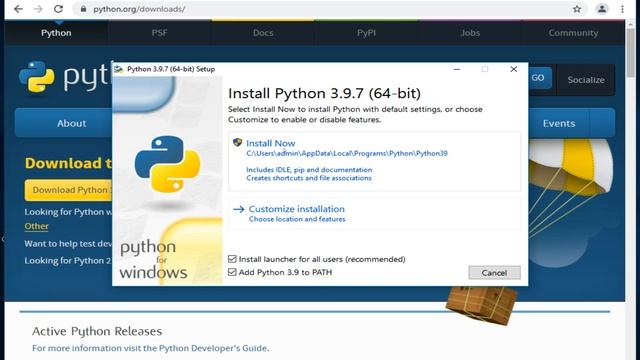Open the Socialize menu

pyautogui.click(x=586, y=80)
